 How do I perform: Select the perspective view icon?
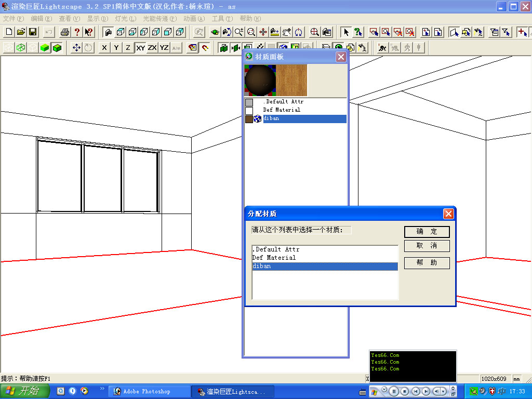(x=109, y=32)
